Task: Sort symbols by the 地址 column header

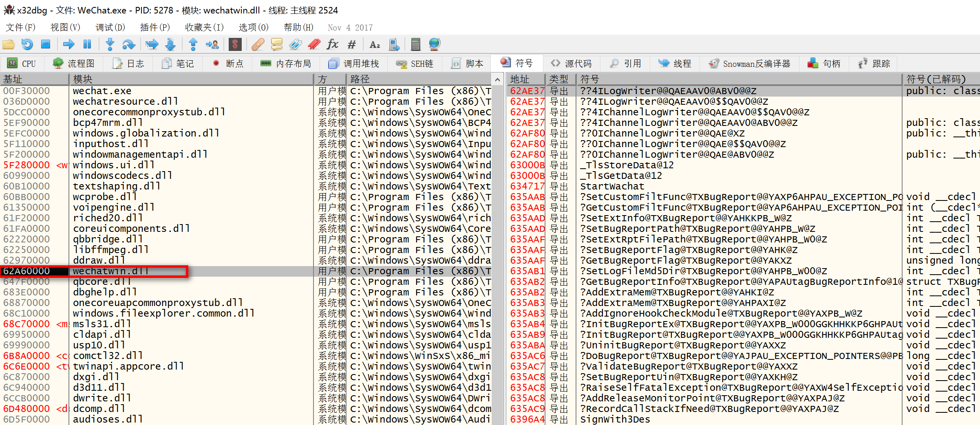Action: coord(525,79)
